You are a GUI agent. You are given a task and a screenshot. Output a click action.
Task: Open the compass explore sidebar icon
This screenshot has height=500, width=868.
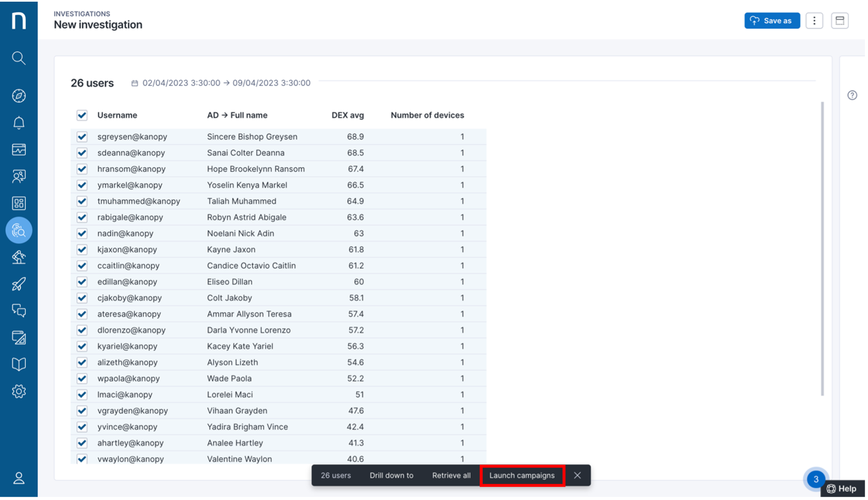pos(18,96)
